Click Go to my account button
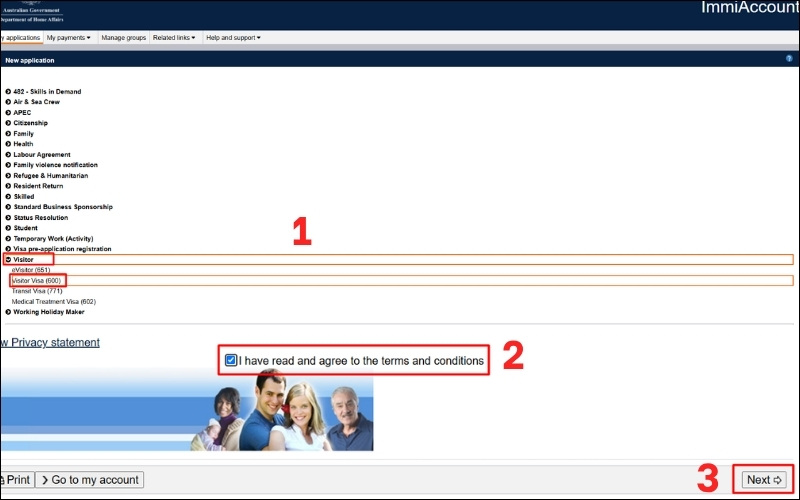The width and height of the screenshot is (800, 500). point(90,480)
